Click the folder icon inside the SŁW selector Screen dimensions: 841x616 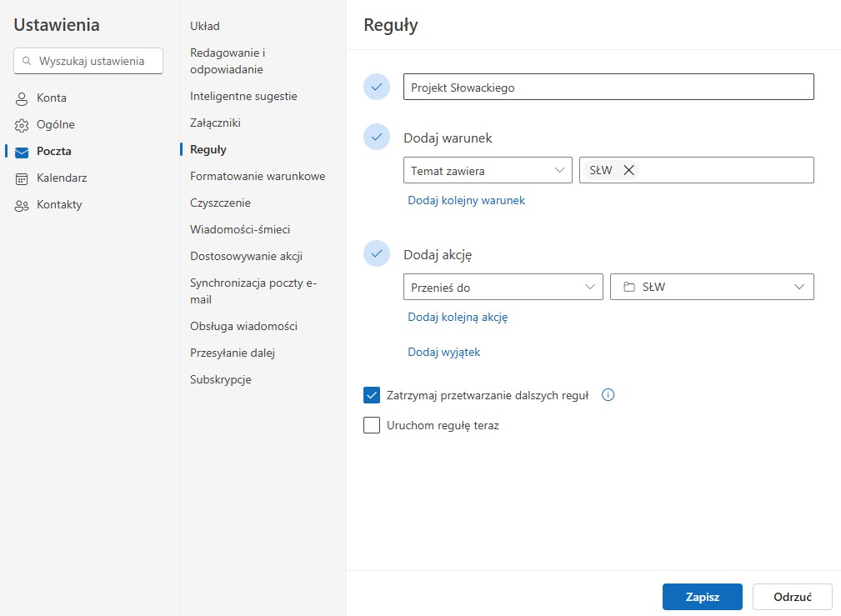point(629,286)
